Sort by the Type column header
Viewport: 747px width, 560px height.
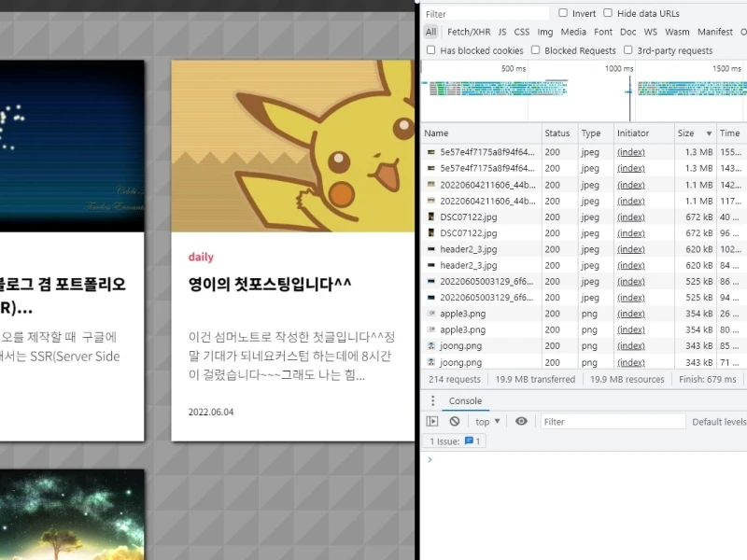[x=596, y=133]
